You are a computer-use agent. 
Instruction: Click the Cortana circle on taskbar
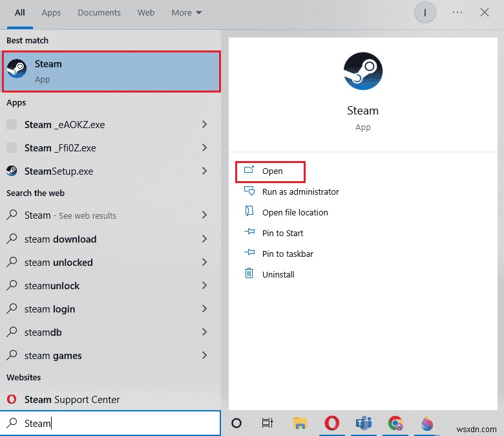click(x=236, y=423)
